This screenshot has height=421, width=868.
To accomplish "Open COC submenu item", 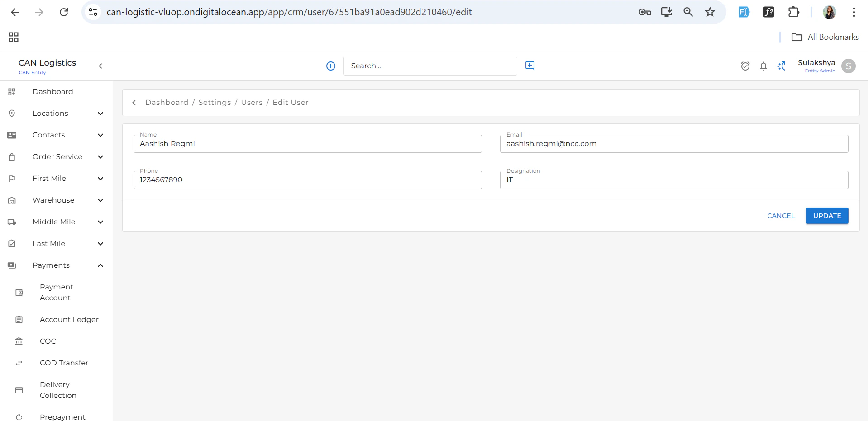I will (x=48, y=341).
